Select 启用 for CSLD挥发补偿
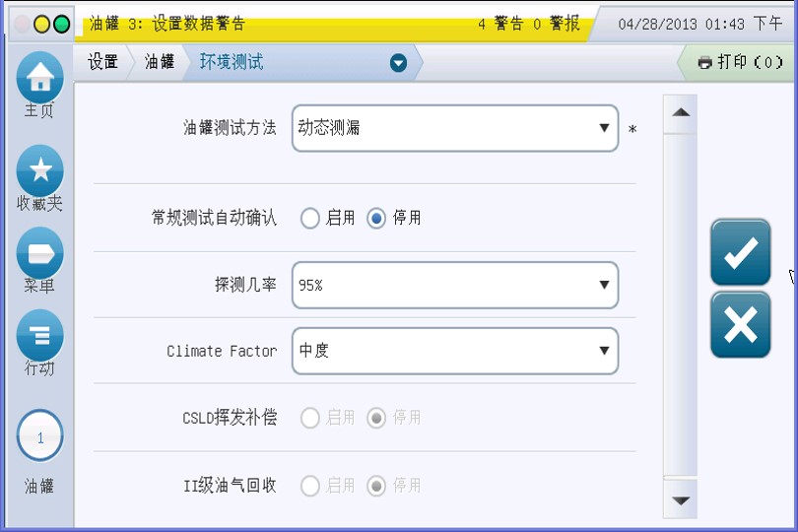798x532 pixels. pos(310,418)
